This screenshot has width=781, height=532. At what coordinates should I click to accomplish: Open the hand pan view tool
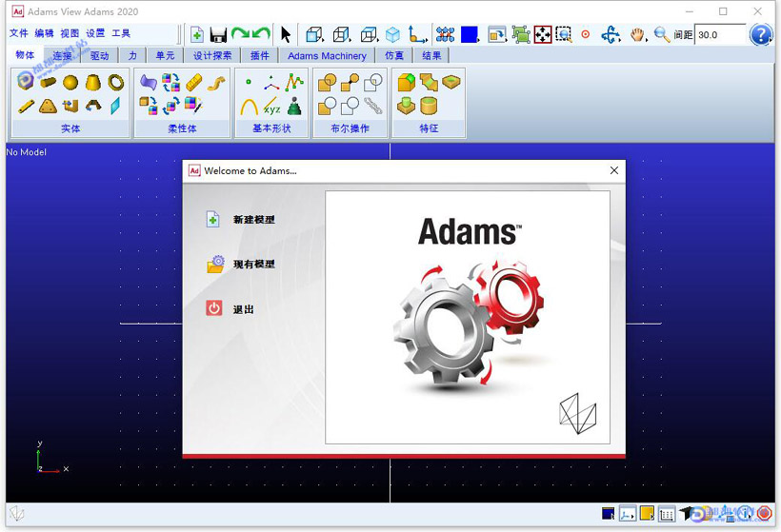[x=637, y=34]
